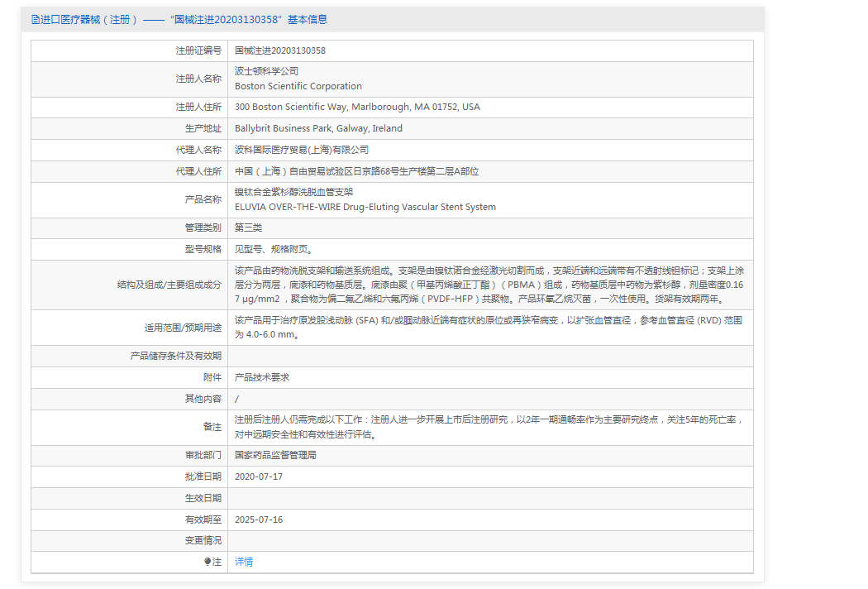Select the 附件 label
868x589 pixels.
click(212, 378)
